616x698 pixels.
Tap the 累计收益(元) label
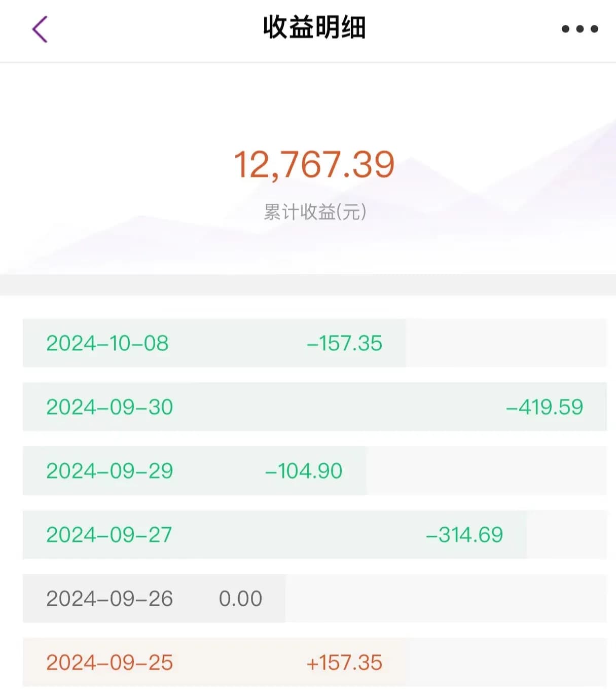(315, 212)
